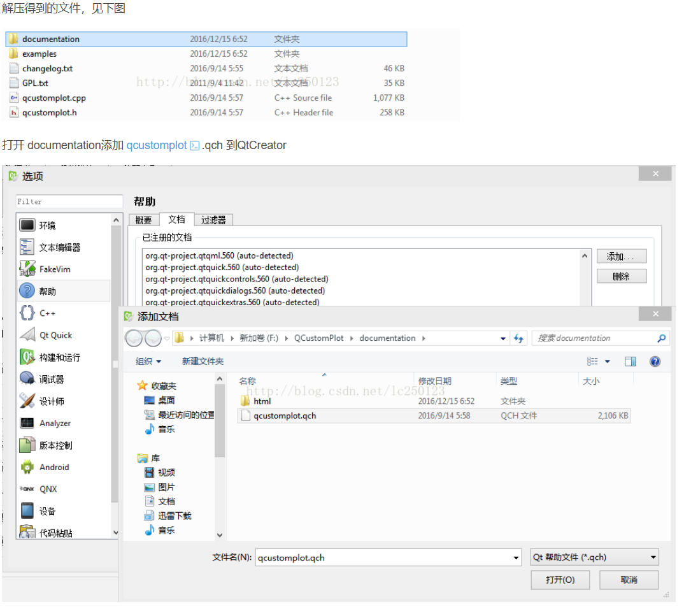This screenshot has width=684, height=616.
Task: Click the 添加... button
Action: (621, 257)
